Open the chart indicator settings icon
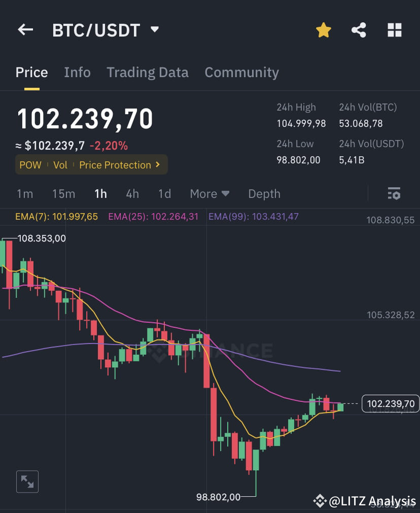This screenshot has width=420, height=513. point(394,193)
